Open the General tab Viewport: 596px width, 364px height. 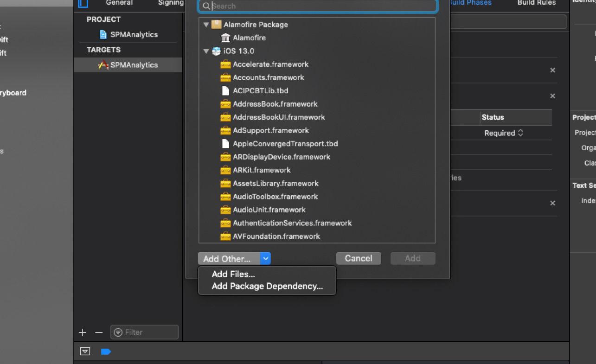click(119, 3)
